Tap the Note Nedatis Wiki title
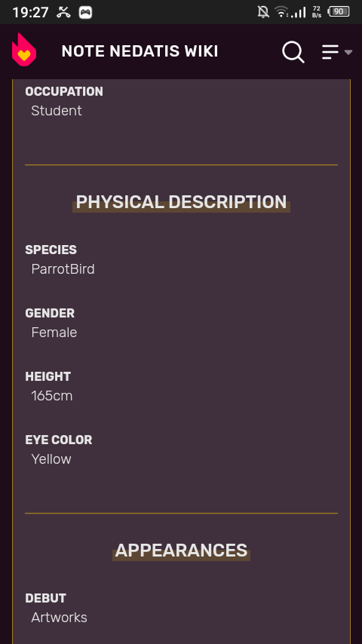The image size is (362, 644). pos(140,51)
